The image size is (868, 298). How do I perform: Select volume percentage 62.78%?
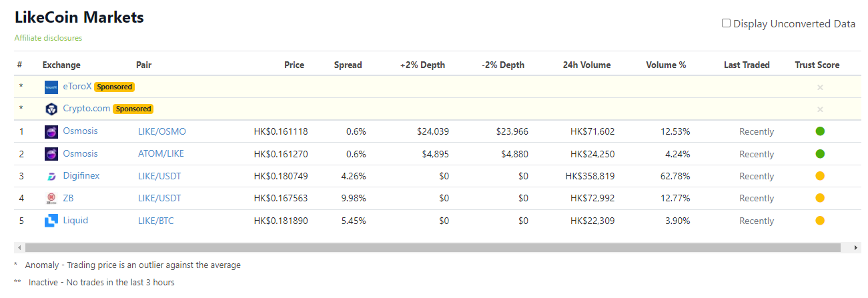click(x=675, y=176)
